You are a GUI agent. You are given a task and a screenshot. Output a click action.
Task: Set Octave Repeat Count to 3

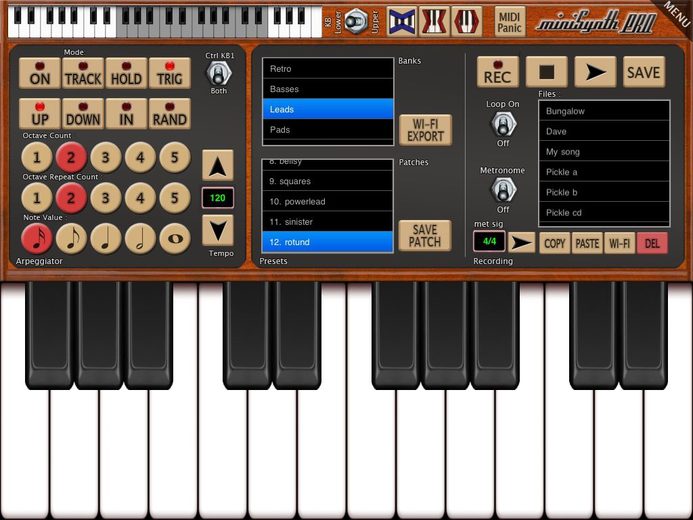pos(106,198)
